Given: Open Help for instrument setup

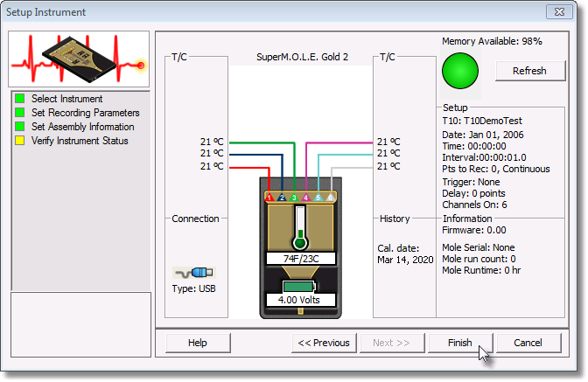Looking at the screenshot, I should [198, 343].
